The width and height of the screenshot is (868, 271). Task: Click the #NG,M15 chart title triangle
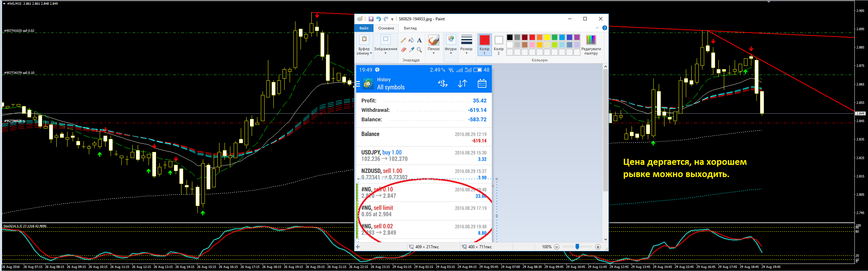[4, 3]
